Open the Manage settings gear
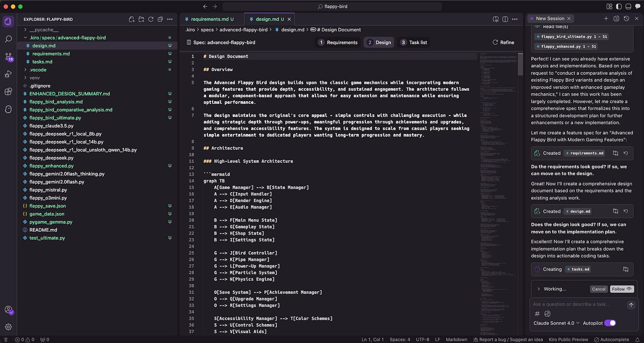644x343 pixels. click(8, 327)
